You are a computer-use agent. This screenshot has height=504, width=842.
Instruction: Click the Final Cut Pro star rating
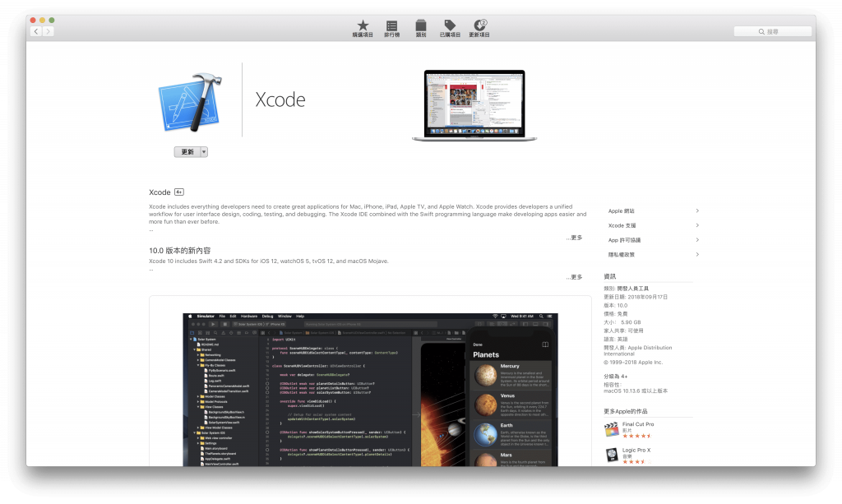click(637, 436)
